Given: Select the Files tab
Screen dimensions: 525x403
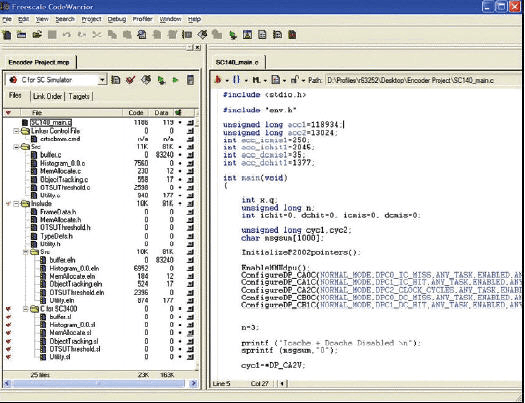Looking at the screenshot, I should click(15, 96).
